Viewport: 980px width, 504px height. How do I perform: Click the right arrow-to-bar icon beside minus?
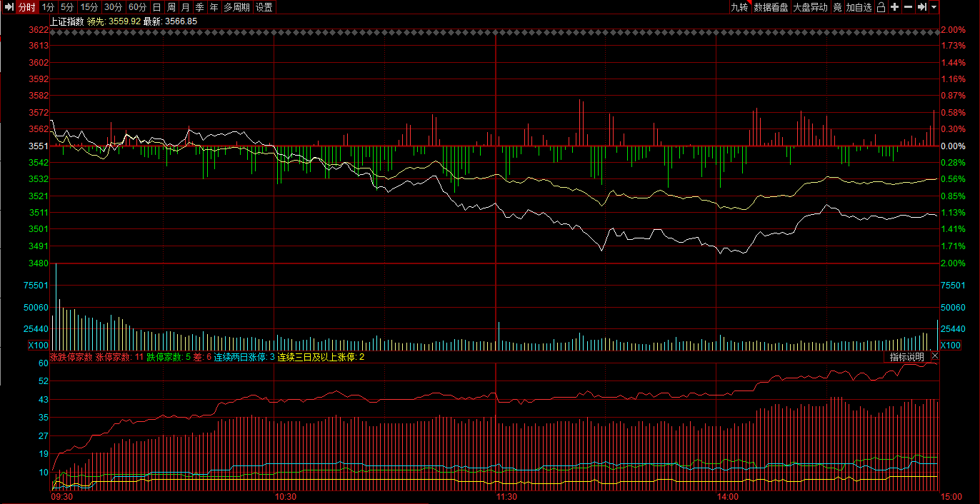point(921,7)
